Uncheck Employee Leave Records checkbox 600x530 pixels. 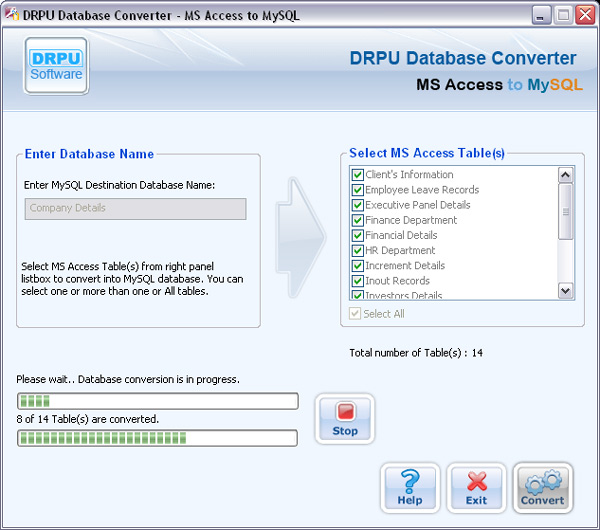point(357,190)
